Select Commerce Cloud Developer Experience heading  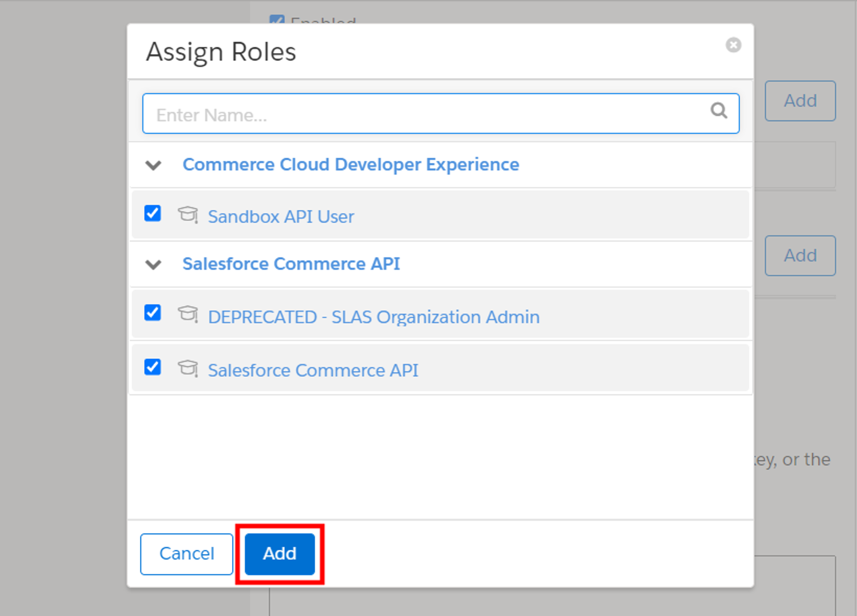[351, 165]
